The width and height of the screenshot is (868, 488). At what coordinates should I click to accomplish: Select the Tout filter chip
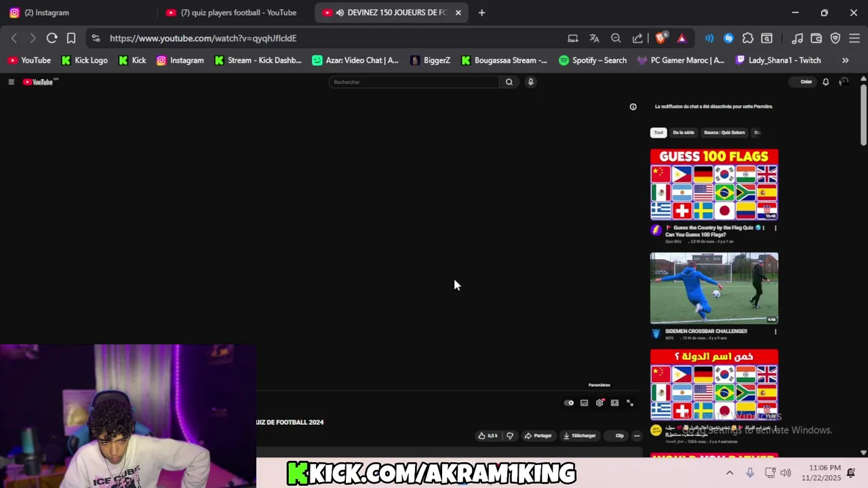tap(658, 133)
